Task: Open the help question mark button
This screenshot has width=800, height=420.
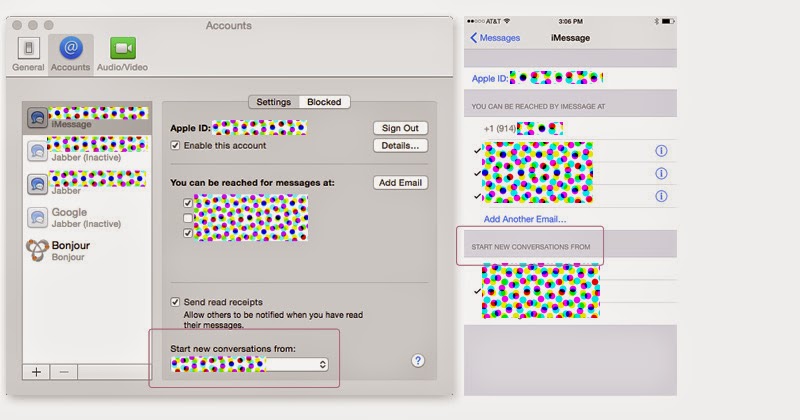Action: coord(418,361)
